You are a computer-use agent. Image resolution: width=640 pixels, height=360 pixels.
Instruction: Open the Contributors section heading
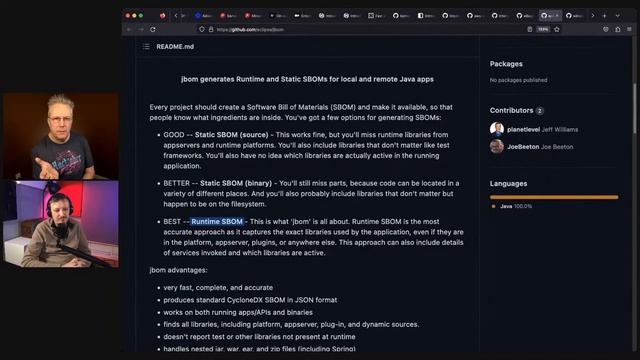pos(511,110)
